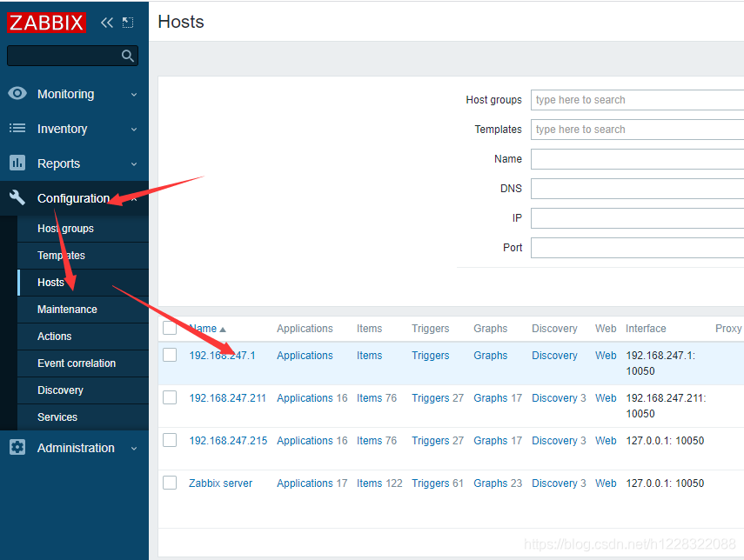
Task: Click the sidebar compact-view icon
Action: coord(128,23)
